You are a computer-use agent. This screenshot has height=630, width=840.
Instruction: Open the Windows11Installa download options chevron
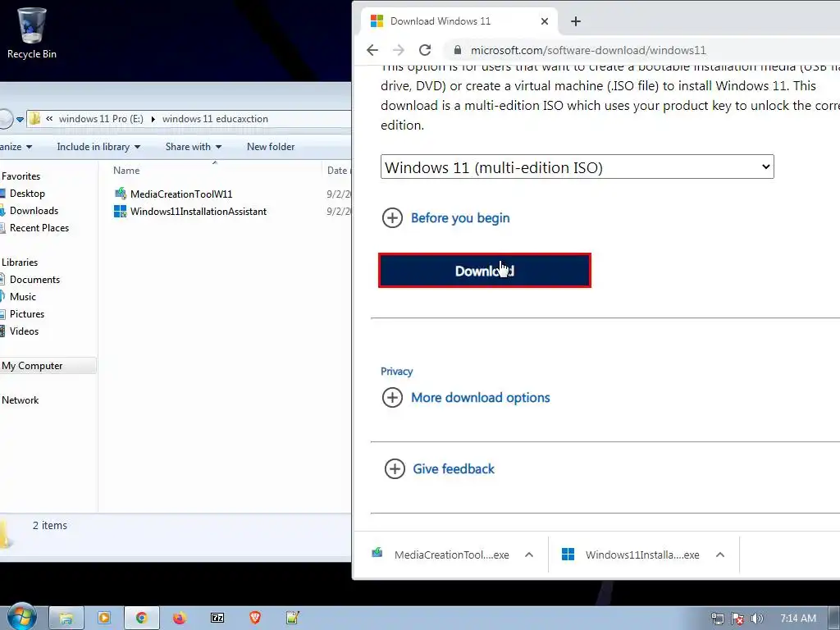click(720, 555)
